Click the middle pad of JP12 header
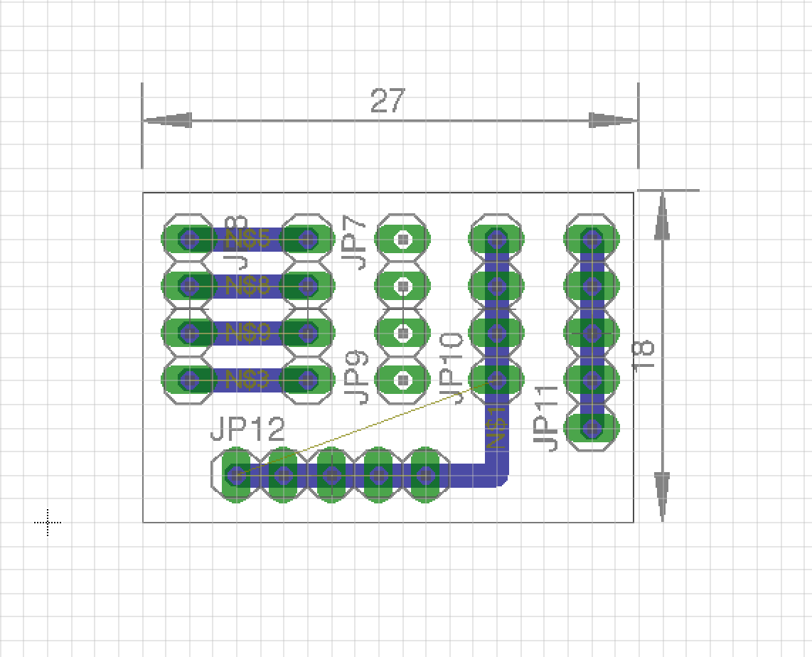Viewport: 812px width, 657px height. 331,474
